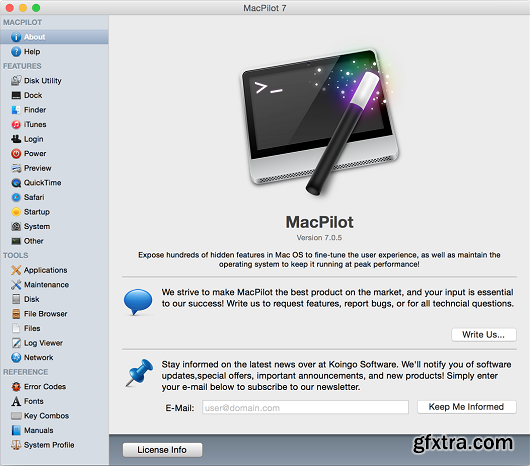Click the File Browser cabinet icon
The height and width of the screenshot is (466, 530).
(x=16, y=314)
